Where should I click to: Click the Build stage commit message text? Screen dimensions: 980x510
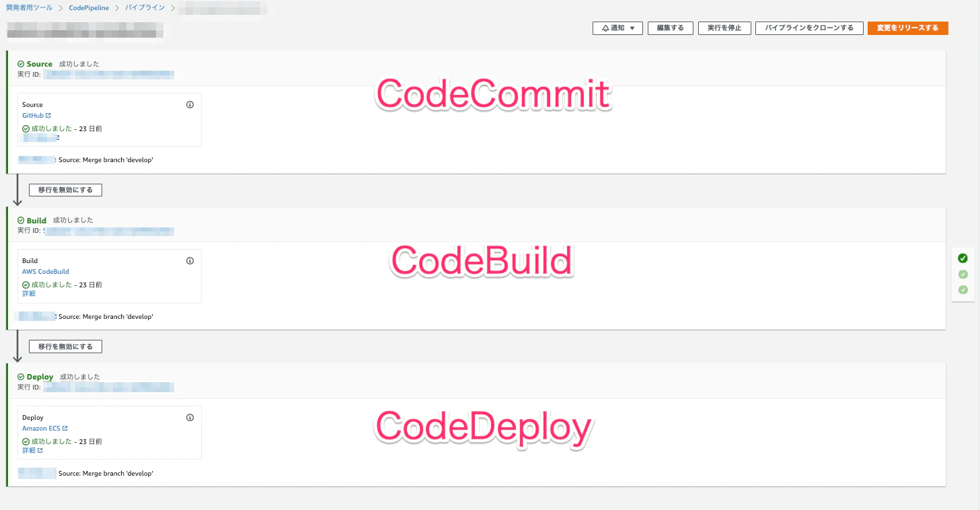pyautogui.click(x=106, y=316)
